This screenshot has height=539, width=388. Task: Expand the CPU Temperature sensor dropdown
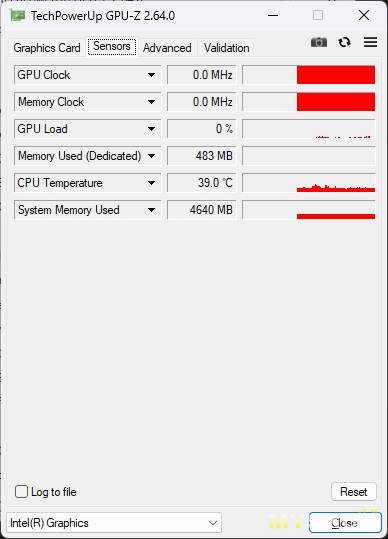click(x=151, y=183)
